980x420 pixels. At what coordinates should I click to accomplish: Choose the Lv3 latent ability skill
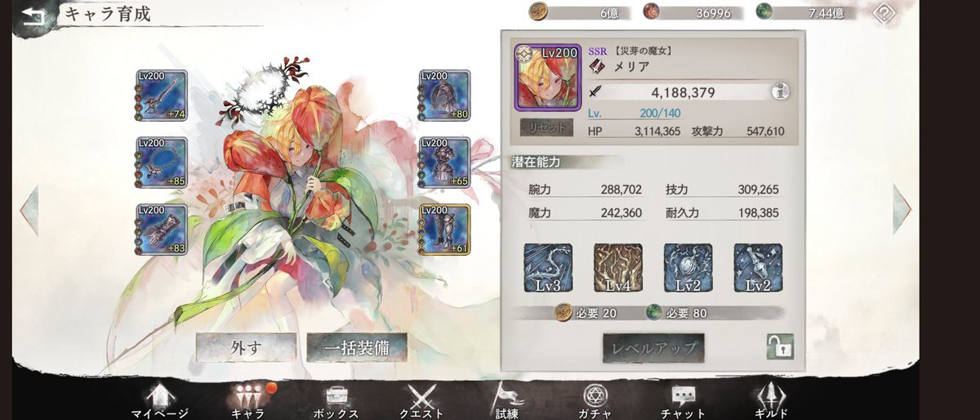point(547,268)
